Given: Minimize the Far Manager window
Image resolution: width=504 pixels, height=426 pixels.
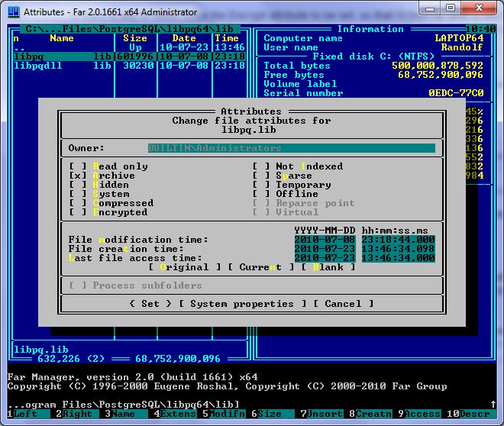Looking at the screenshot, I should [x=430, y=8].
